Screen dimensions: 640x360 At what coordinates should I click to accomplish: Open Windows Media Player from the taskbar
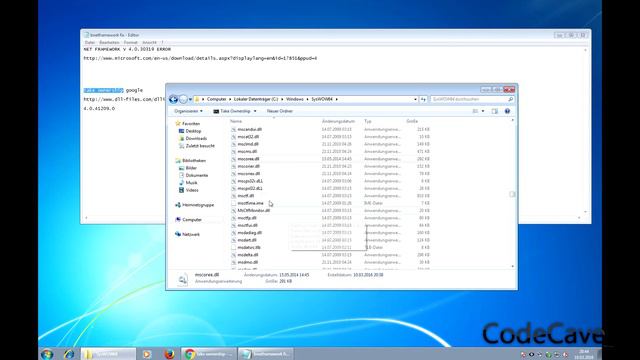pos(147,354)
